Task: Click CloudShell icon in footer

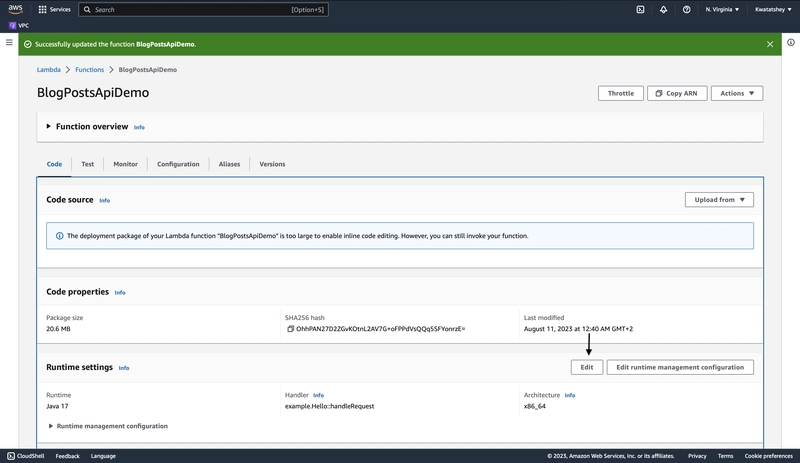Action: (x=11, y=456)
